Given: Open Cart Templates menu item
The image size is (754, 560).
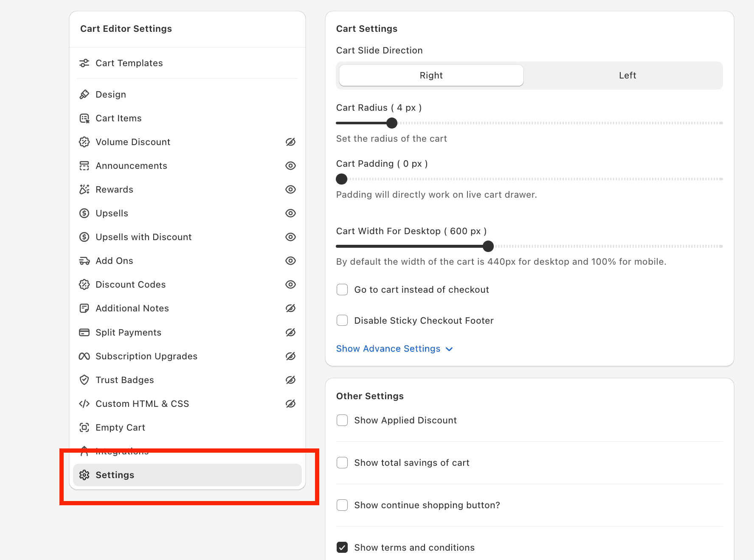Looking at the screenshot, I should pyautogui.click(x=187, y=63).
